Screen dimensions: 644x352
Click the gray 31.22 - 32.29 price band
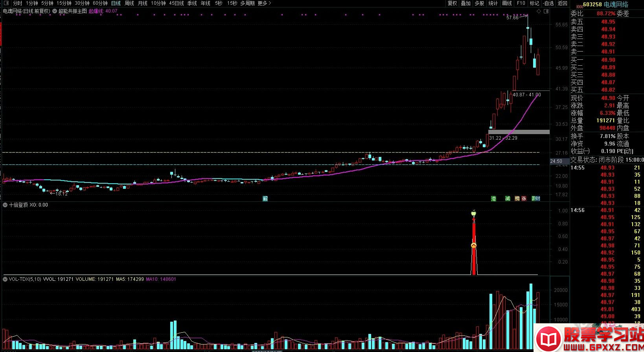tap(519, 132)
